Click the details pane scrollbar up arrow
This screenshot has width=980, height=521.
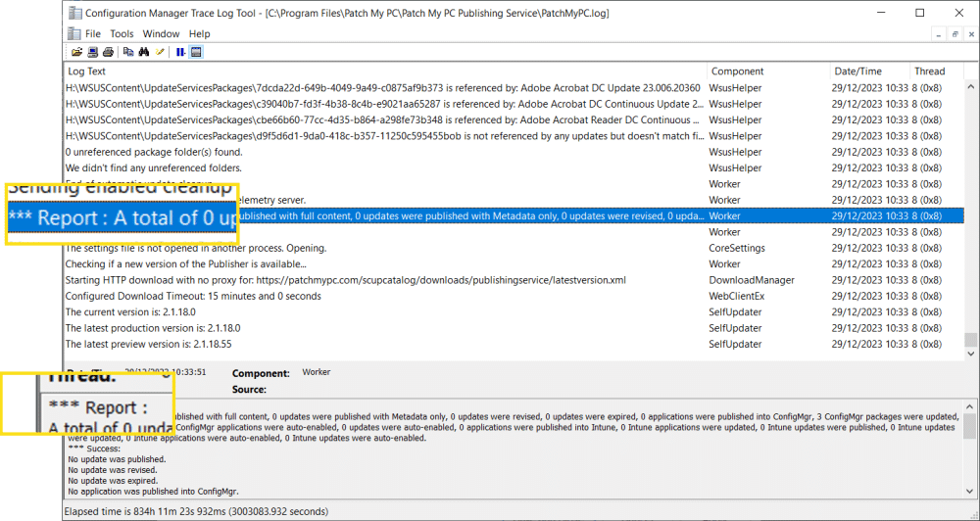[x=970, y=406]
